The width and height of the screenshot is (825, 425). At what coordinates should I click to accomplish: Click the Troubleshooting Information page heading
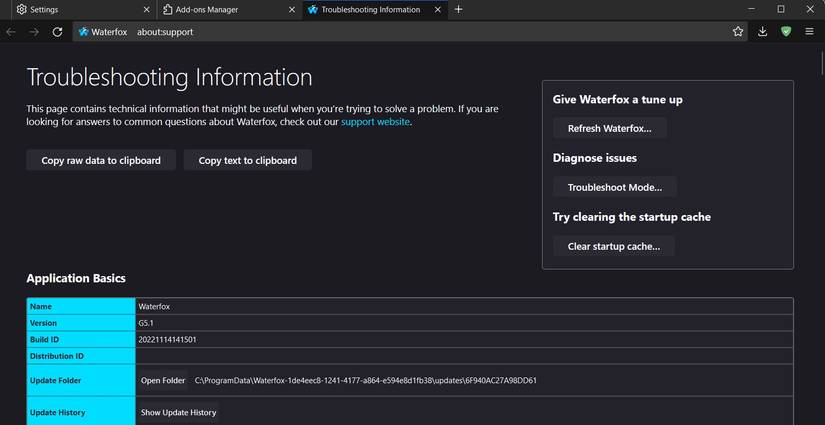point(169,77)
